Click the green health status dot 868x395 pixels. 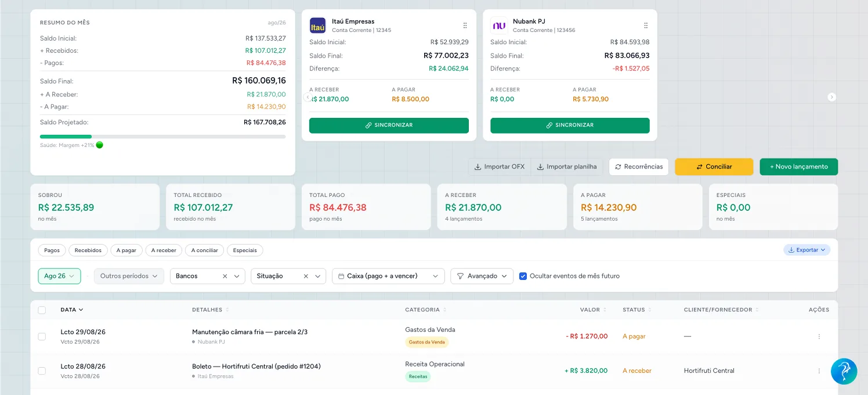[99, 145]
